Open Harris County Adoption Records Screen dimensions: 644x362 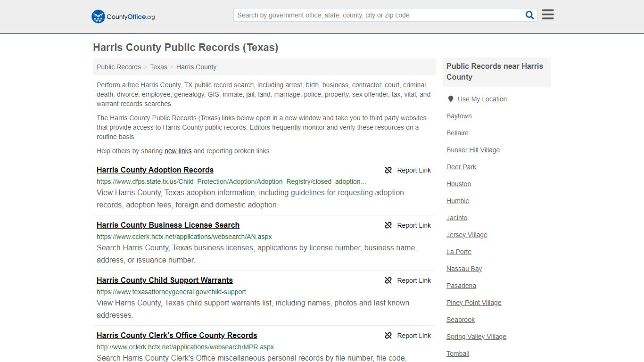[x=155, y=170]
